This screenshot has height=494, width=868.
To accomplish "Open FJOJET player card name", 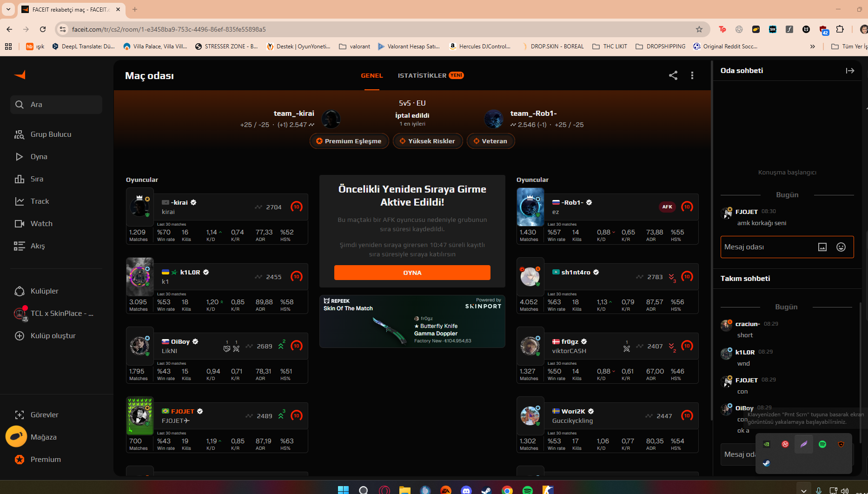I will (183, 411).
